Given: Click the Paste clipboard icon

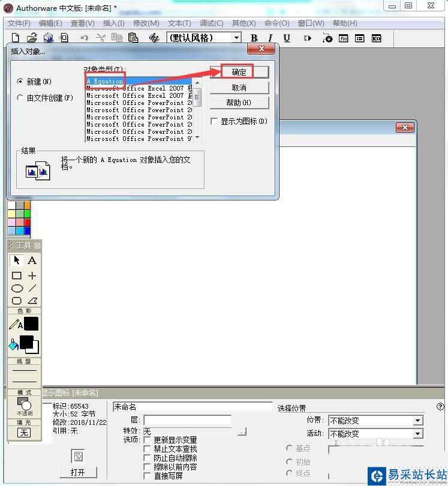Looking at the screenshot, I should [133, 38].
